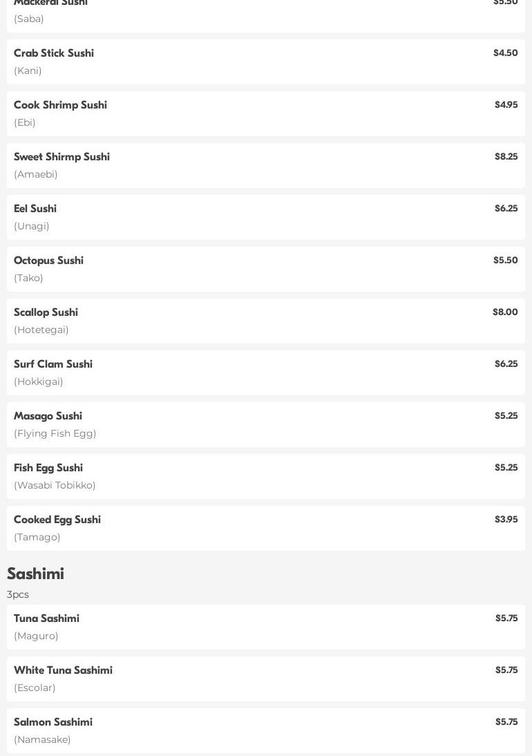Open the Cook Shrimp Sushi menu item
Screen dimensions: 532x756
(60, 105)
